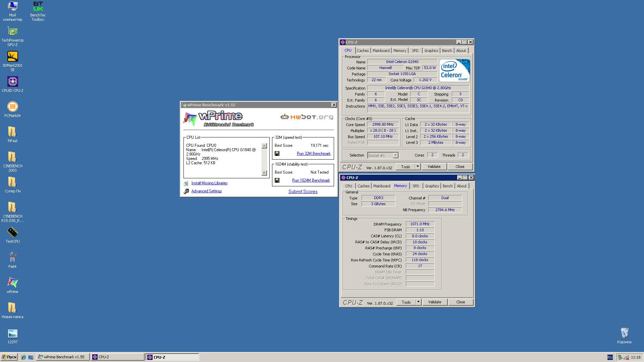Click the Tools button in top CPU-Z
The height and width of the screenshot is (362, 644).
pos(406,167)
